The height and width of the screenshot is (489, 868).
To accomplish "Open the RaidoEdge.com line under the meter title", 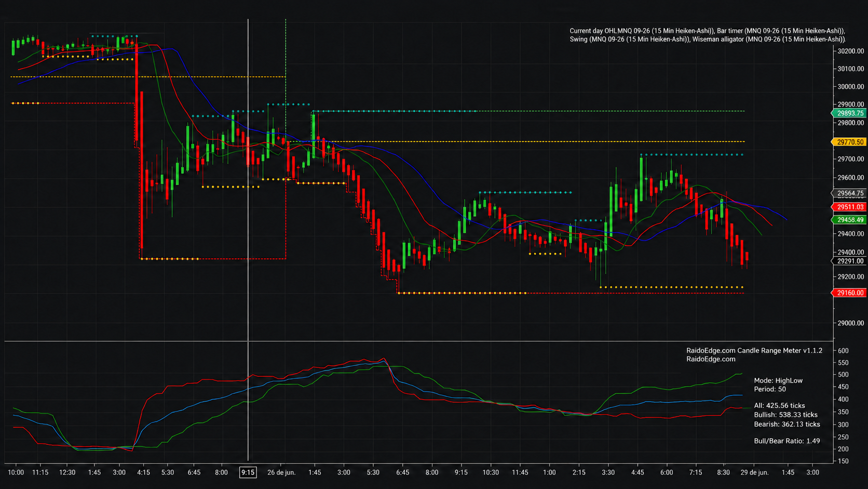I will click(x=711, y=359).
